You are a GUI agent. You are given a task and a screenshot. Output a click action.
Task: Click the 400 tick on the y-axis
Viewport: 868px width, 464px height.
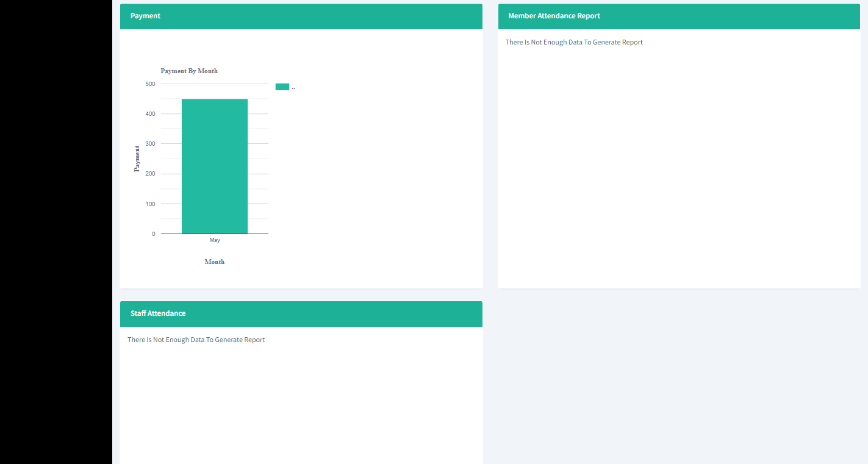150,114
